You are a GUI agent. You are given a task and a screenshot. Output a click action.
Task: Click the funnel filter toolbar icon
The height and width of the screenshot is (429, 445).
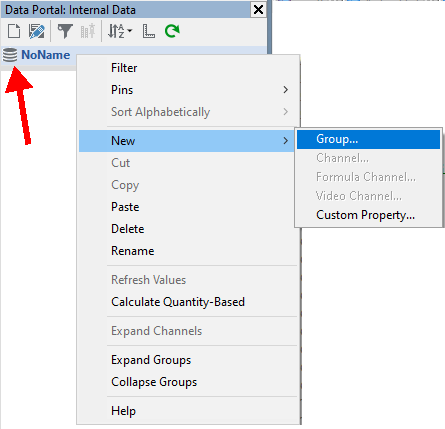click(x=65, y=31)
